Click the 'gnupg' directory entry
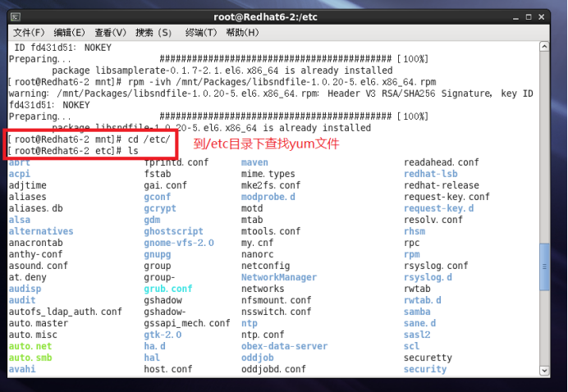This screenshot has width=568, height=392. [158, 254]
